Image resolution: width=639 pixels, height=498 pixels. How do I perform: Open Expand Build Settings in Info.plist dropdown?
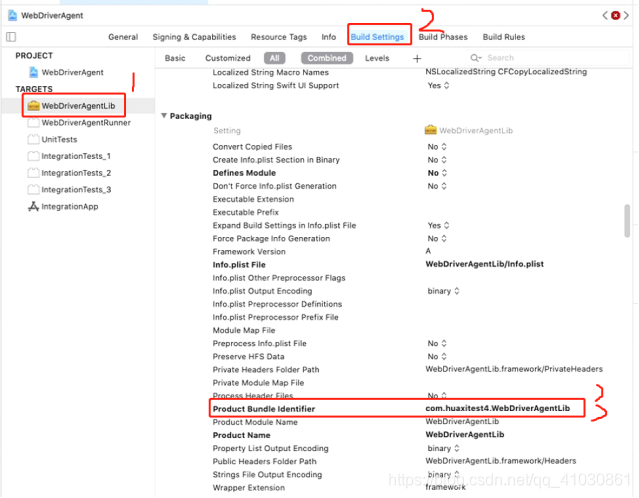click(x=438, y=225)
